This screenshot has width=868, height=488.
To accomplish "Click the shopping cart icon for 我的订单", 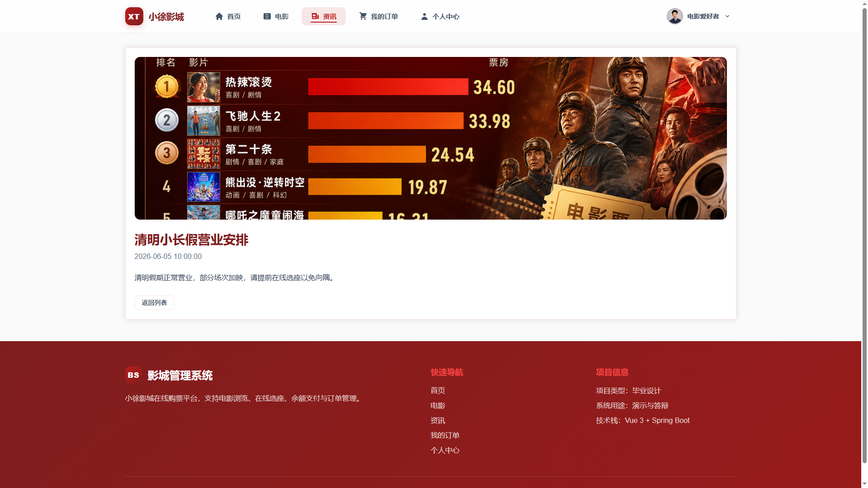I will tap(363, 16).
